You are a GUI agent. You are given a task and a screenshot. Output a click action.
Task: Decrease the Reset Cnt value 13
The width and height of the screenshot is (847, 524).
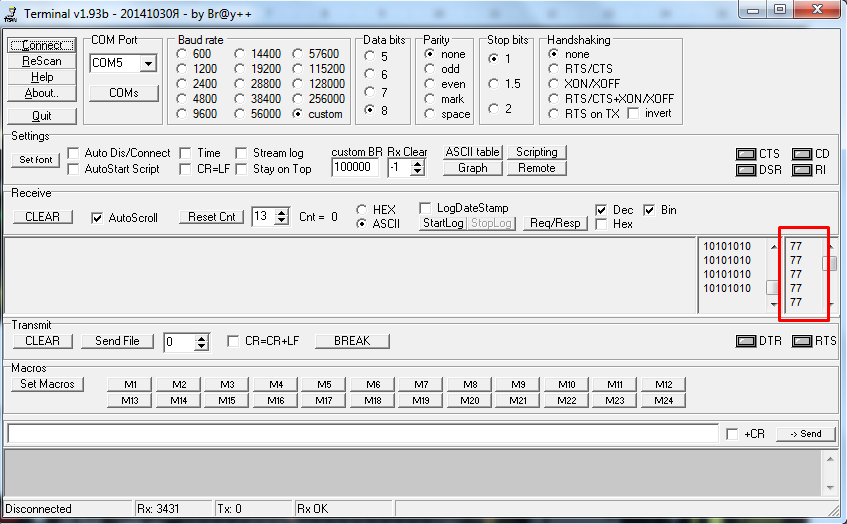point(281,220)
